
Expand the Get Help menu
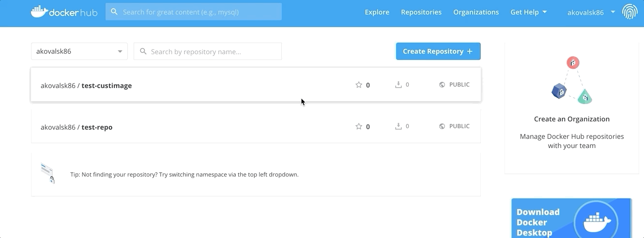529,12
